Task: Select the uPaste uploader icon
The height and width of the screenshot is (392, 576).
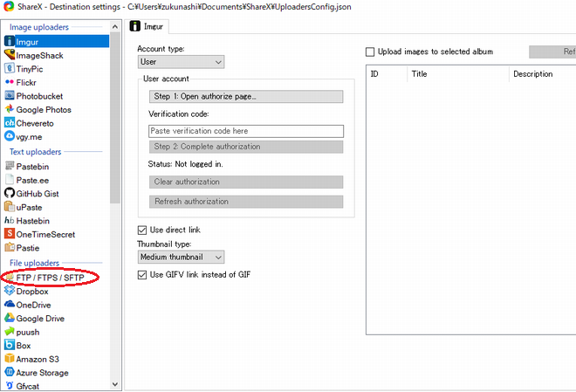Action: pyautogui.click(x=10, y=207)
